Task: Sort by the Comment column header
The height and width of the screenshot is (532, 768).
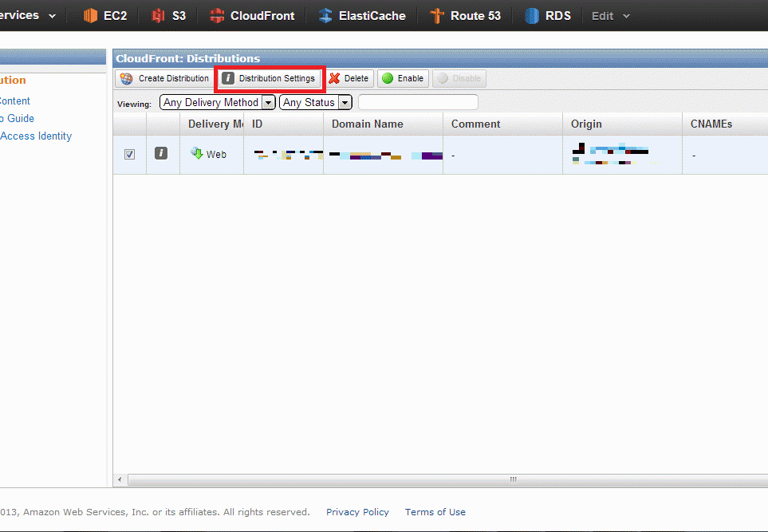Action: point(502,124)
